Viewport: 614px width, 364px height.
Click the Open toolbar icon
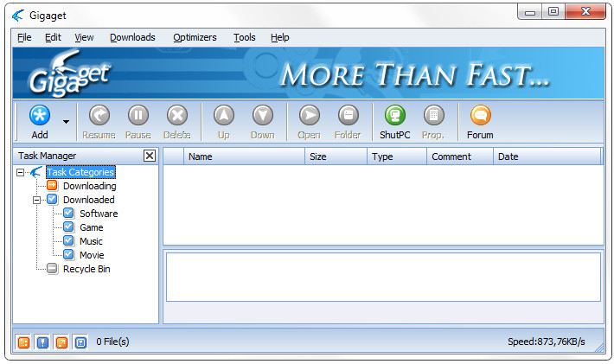point(310,116)
